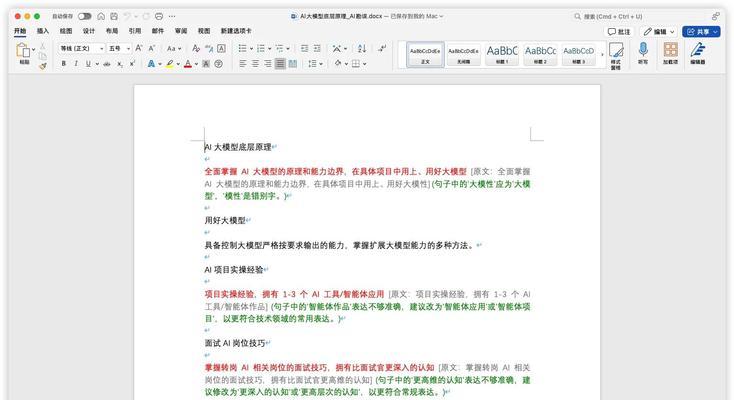
Task: Open the 审阅 tab
Action: point(181,31)
